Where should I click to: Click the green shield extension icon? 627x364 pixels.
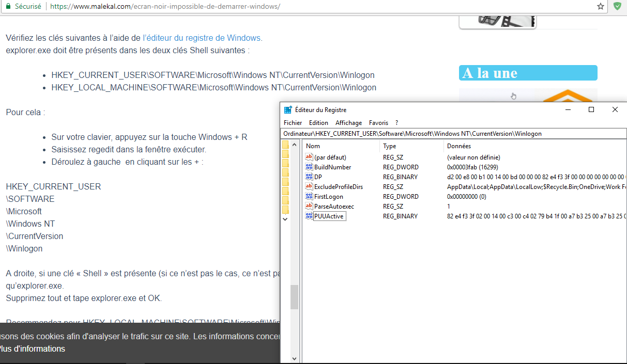point(617,6)
